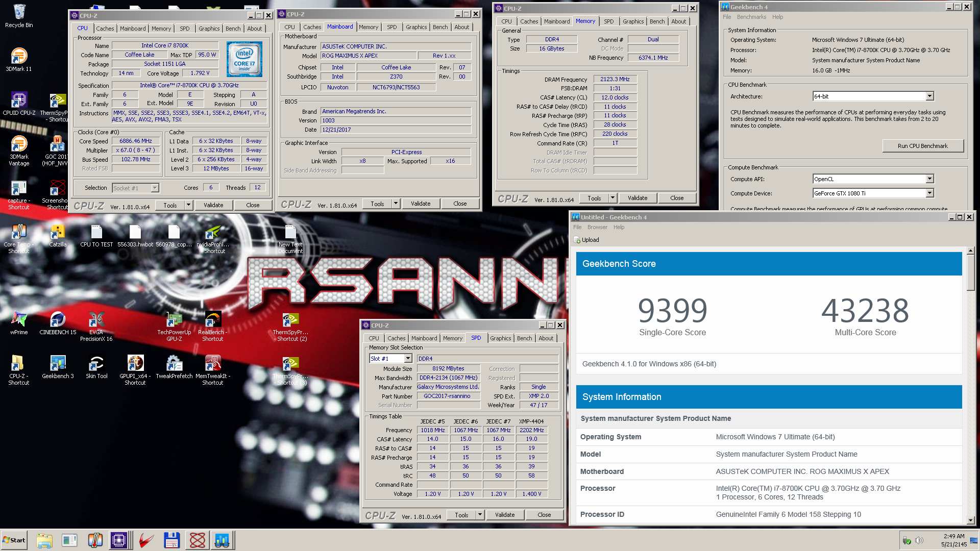Image resolution: width=980 pixels, height=551 pixels.
Task: Open Tools dropdown arrow in Mainboard window
Action: point(396,204)
